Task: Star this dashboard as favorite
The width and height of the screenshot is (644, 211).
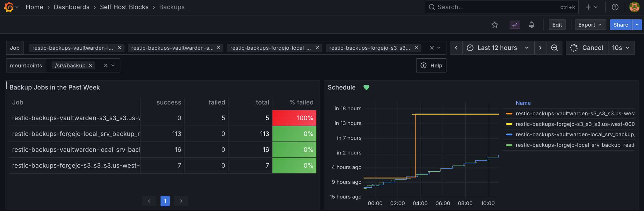Action: tap(495, 25)
